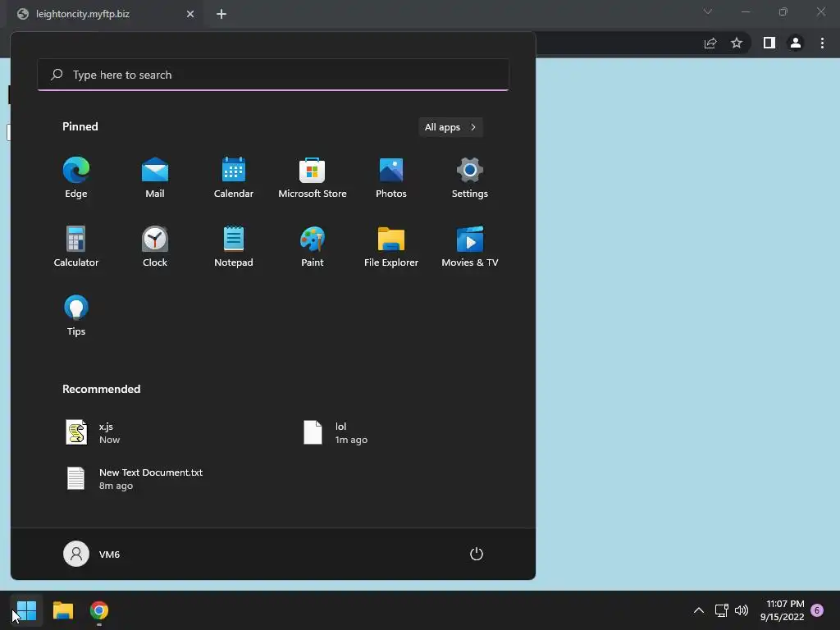Open the notification badge showing 6
The height and width of the screenshot is (630, 840).
[x=817, y=610]
